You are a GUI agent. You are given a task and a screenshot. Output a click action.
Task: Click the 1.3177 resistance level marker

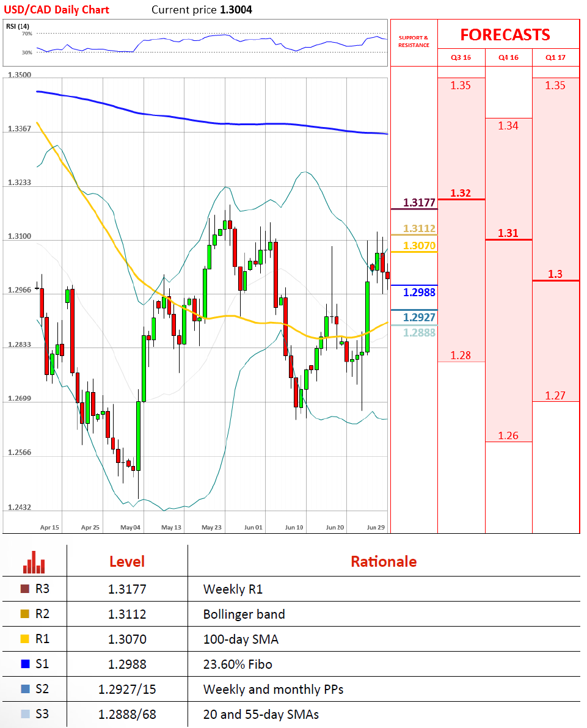click(419, 202)
